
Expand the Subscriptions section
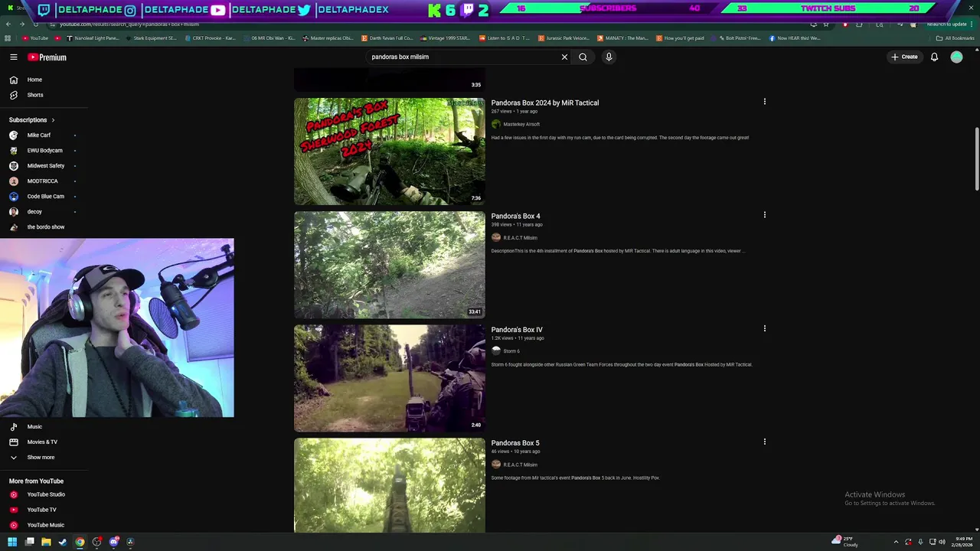pos(32,120)
